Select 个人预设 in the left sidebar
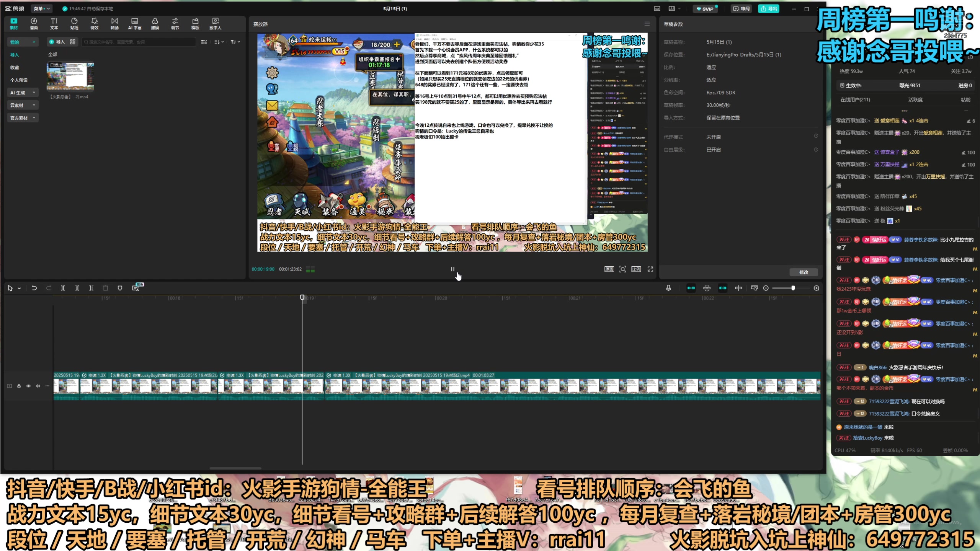 (x=19, y=80)
